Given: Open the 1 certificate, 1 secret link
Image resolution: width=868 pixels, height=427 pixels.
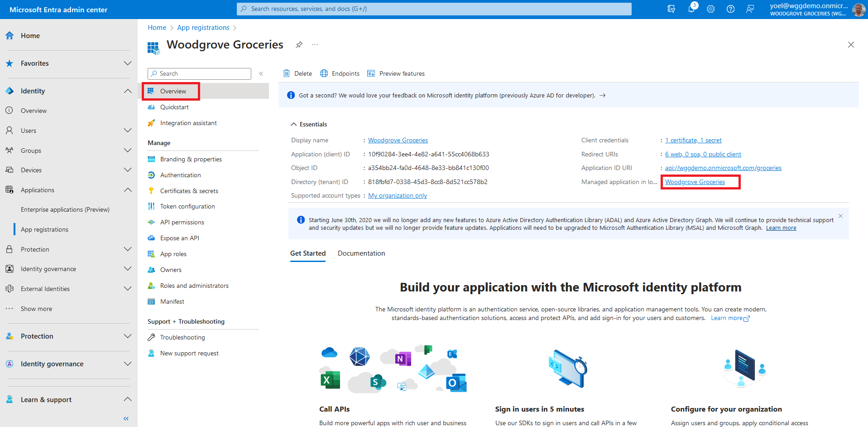Looking at the screenshot, I should 693,141.
